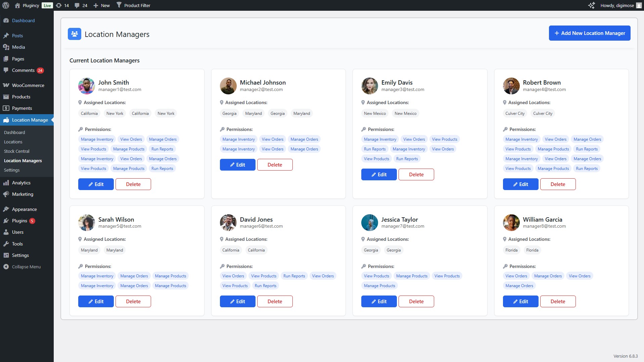The width and height of the screenshot is (644, 362).
Task: Click the Plugins sidebar icon
Action: point(6,221)
